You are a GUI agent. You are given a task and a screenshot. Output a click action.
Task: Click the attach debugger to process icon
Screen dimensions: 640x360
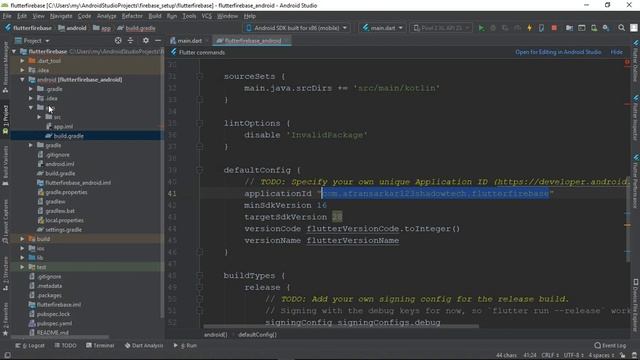point(541,28)
